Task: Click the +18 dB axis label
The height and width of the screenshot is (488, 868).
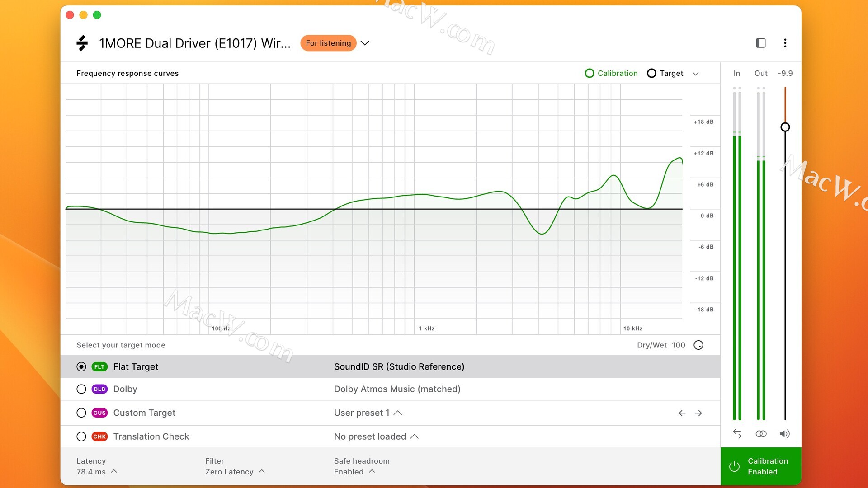Action: pos(704,122)
